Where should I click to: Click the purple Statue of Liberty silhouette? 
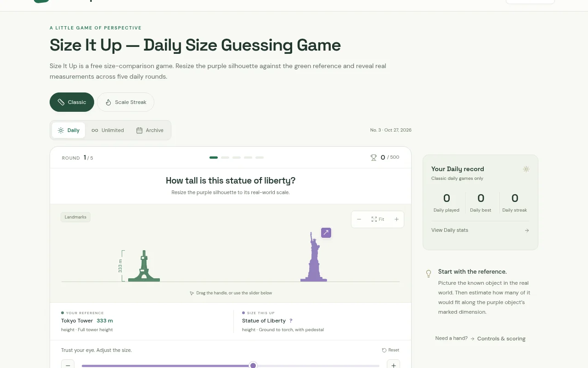tap(314, 257)
